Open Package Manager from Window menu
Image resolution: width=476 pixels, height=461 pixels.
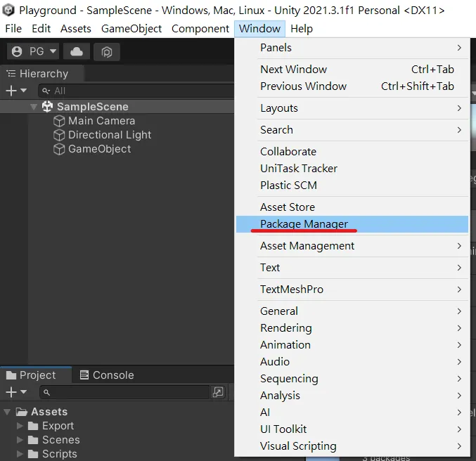352,224
